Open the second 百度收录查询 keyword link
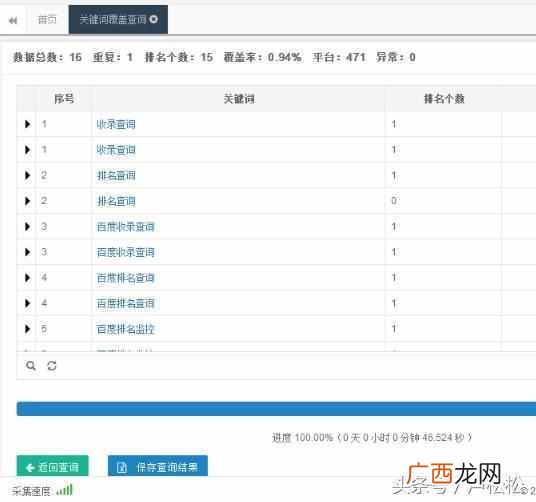 [125, 253]
